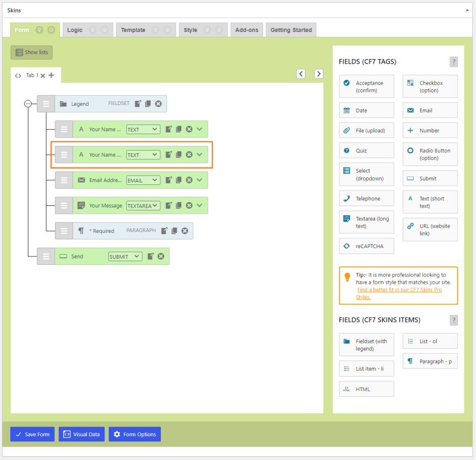Open the Add-ons tab
Screen dimensions: 476x460
246,30
